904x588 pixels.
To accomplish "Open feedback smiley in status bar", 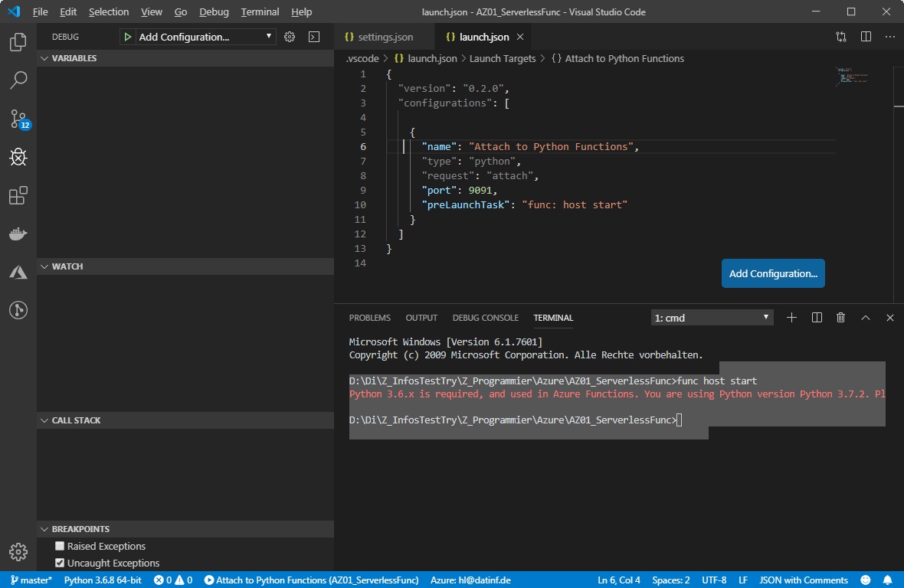I will 866,580.
